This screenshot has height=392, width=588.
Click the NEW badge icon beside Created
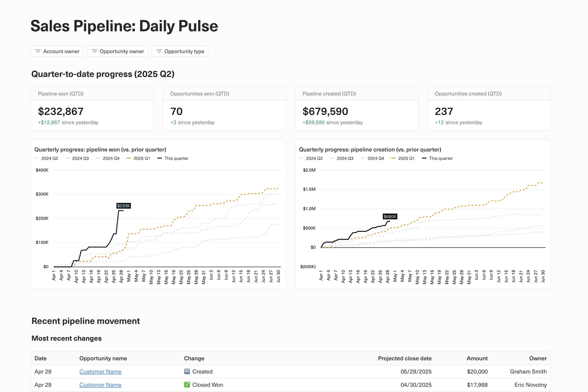[187, 371]
